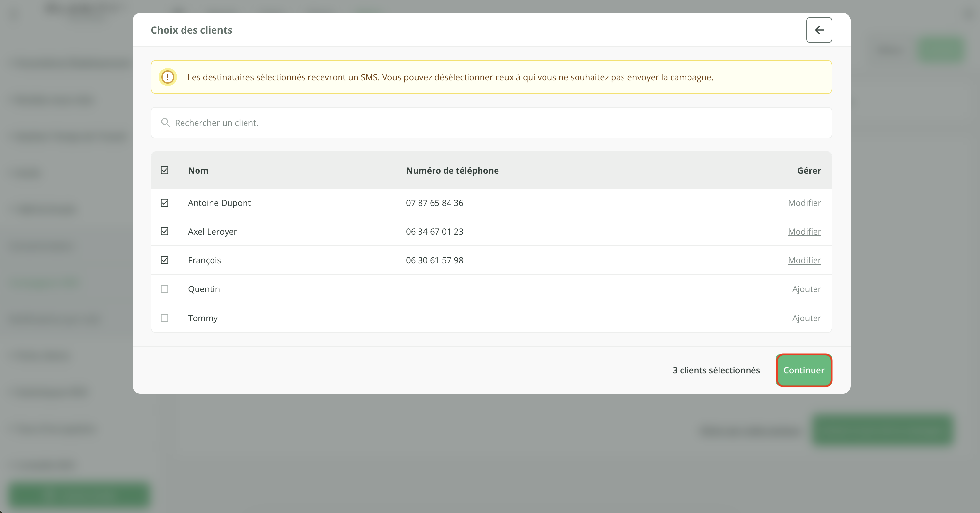Click the search magnifier icon
The width and height of the screenshot is (980, 513).
[x=165, y=123]
